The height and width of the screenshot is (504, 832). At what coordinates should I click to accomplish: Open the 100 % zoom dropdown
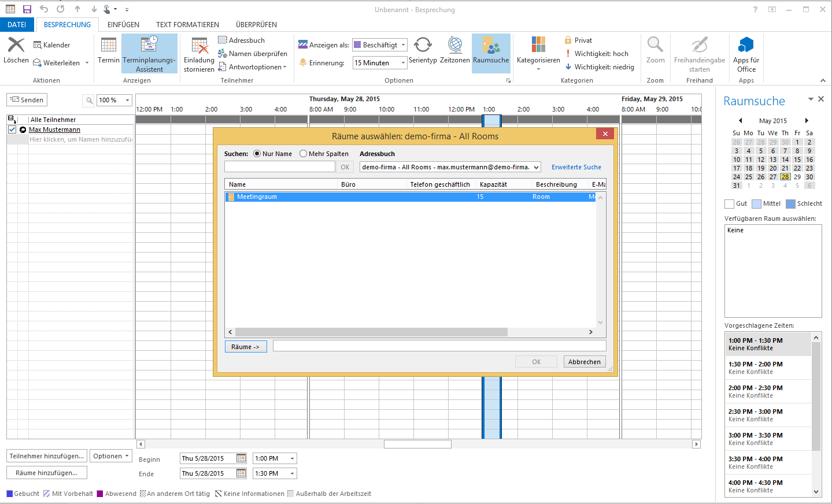point(127,101)
